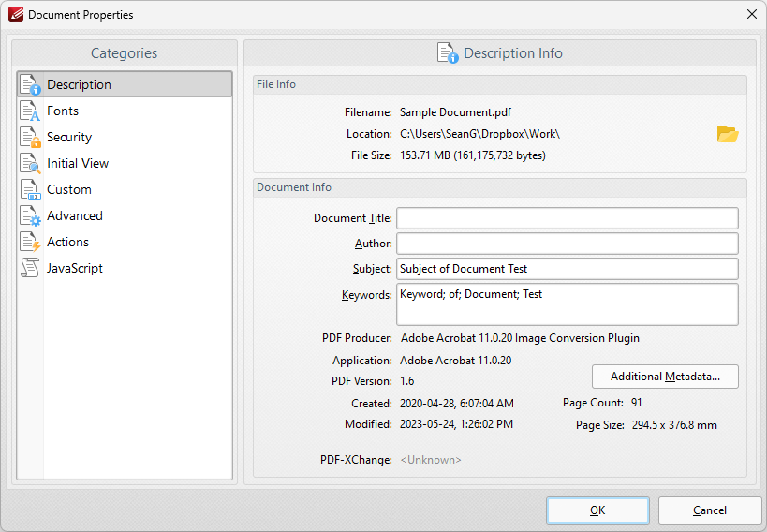The height and width of the screenshot is (532, 767).
Task: Dismiss dialog with Cancel button
Action: [x=710, y=510]
